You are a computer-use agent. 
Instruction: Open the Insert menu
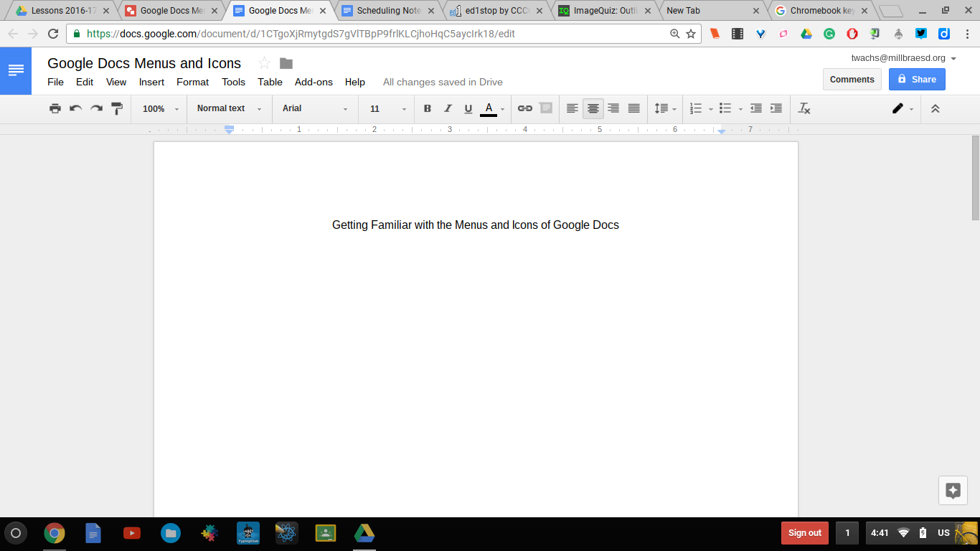pyautogui.click(x=151, y=82)
